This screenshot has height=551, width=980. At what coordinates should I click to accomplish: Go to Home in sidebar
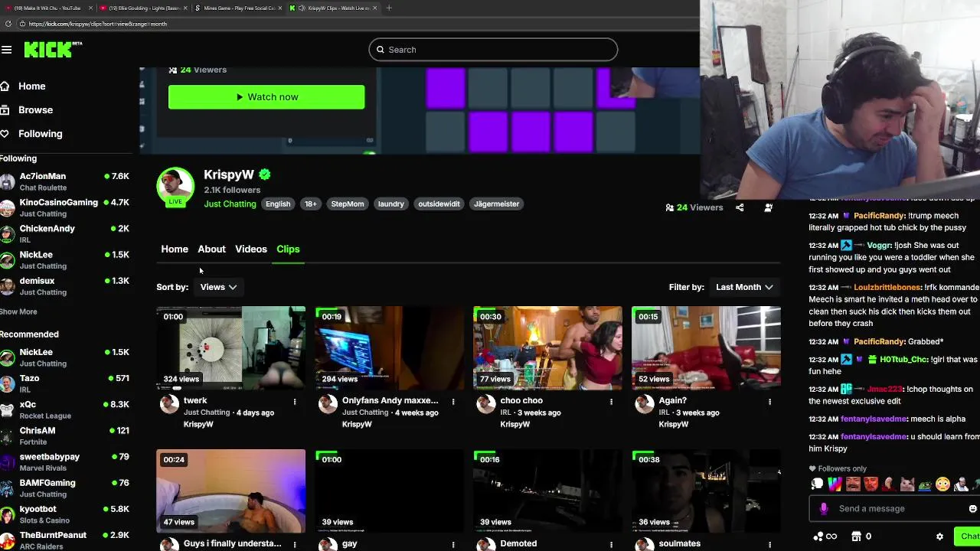tap(32, 86)
